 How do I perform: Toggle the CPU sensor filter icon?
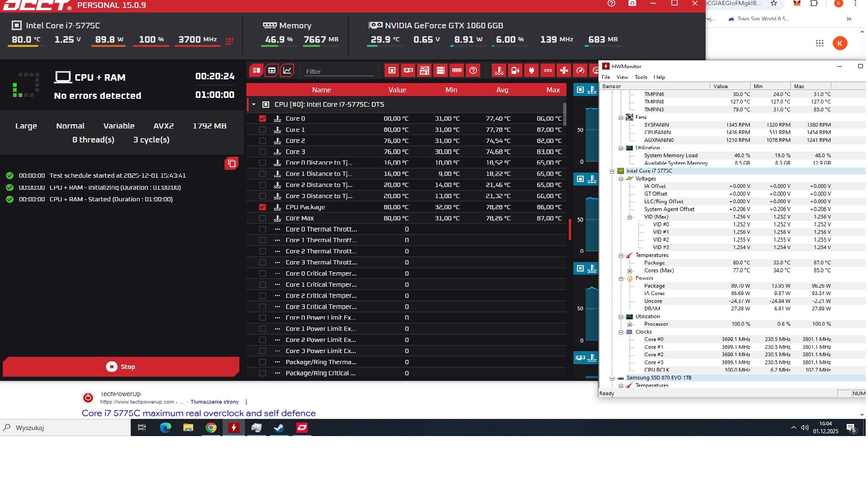point(392,71)
